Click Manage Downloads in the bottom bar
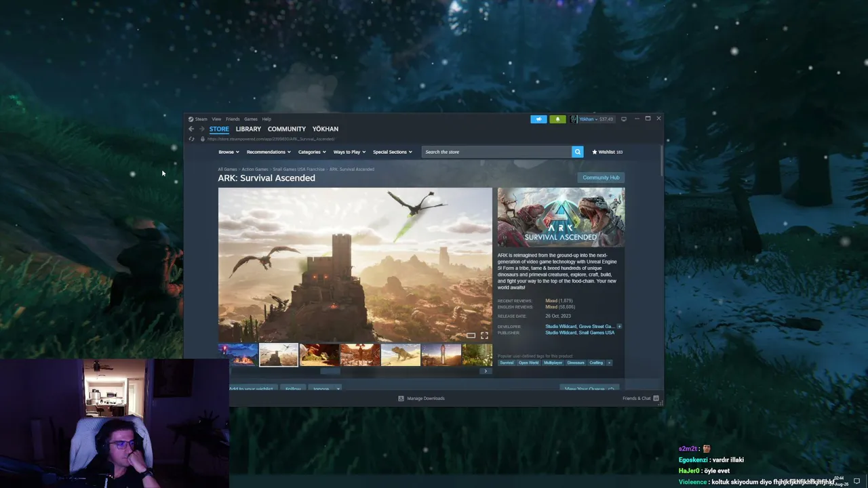Viewport: 868px width, 488px height. 426,399
